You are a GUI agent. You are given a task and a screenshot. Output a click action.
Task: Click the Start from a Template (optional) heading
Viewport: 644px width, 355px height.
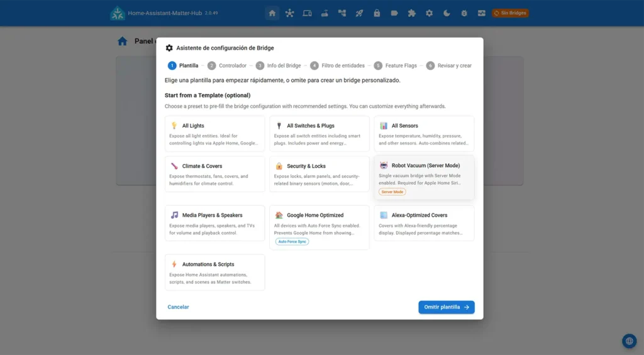[x=208, y=96]
